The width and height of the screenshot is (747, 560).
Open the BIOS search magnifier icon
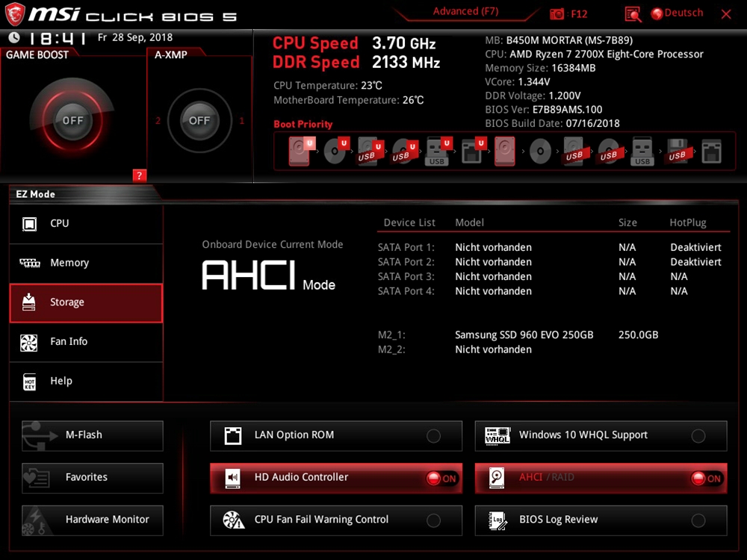(x=633, y=13)
